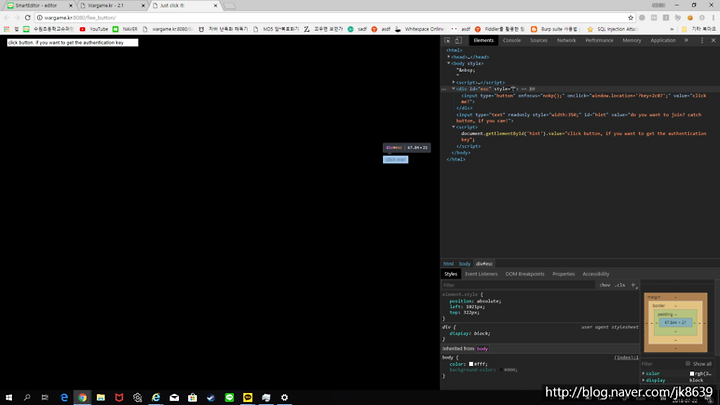Open the Chrome taskbar icon

pyautogui.click(x=82, y=397)
